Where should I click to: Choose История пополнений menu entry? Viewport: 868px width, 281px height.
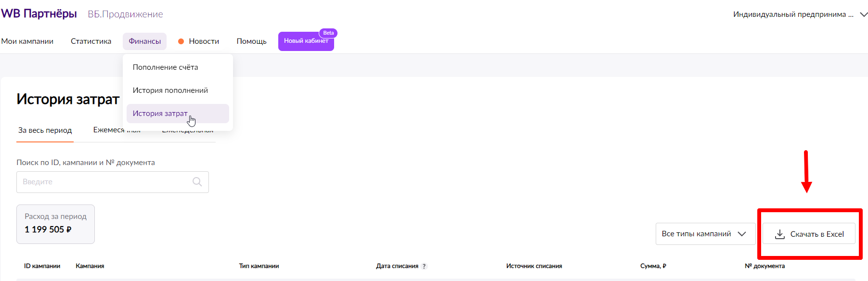click(x=170, y=90)
